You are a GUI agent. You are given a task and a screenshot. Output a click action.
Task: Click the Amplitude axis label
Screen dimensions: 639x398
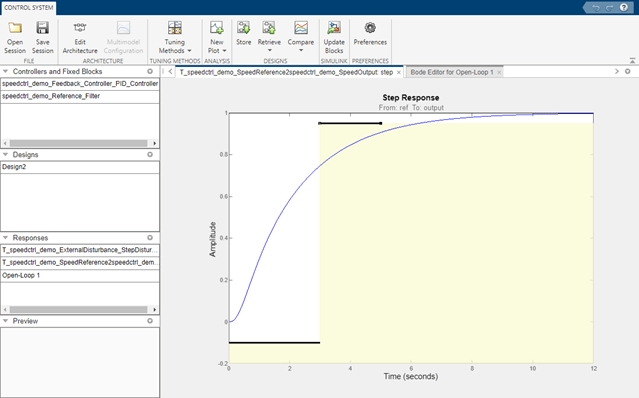(x=212, y=239)
